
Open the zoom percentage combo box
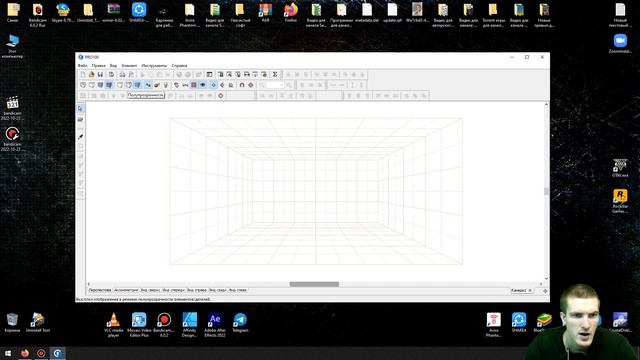point(275,85)
